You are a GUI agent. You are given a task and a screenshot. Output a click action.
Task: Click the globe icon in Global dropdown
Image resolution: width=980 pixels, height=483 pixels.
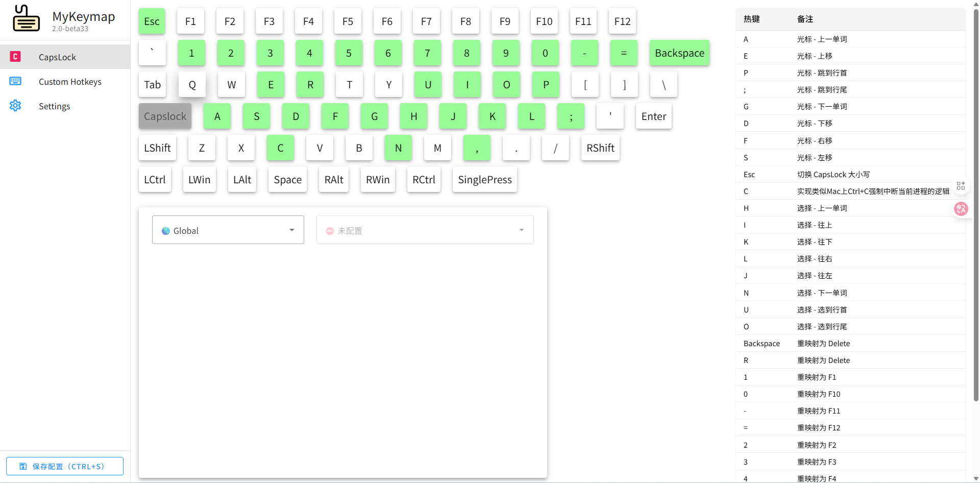(x=166, y=231)
